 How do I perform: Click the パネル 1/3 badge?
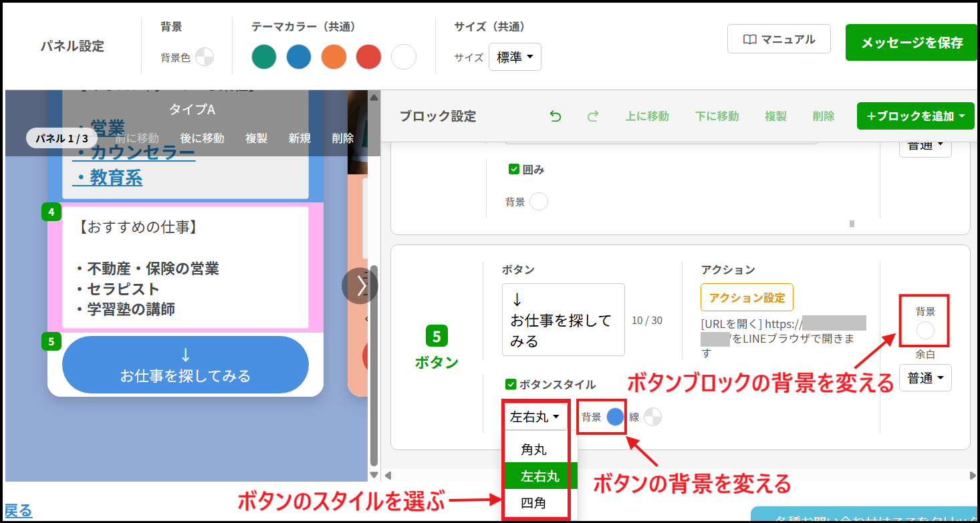[x=62, y=138]
